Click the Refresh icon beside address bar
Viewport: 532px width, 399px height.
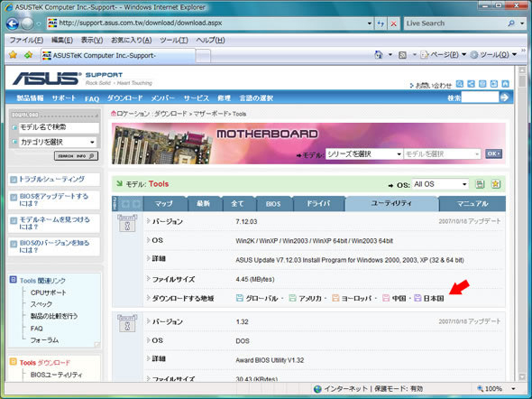(381, 23)
